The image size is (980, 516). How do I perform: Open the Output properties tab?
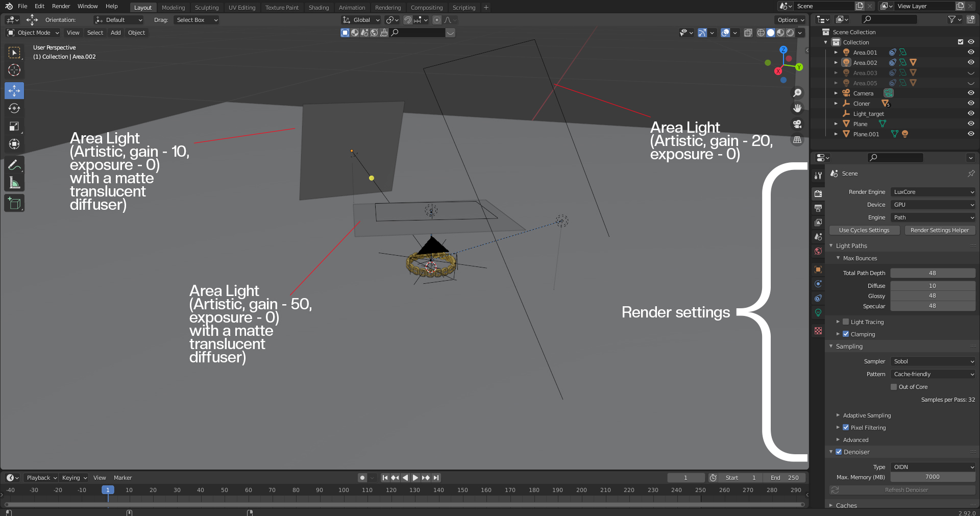[x=818, y=208]
